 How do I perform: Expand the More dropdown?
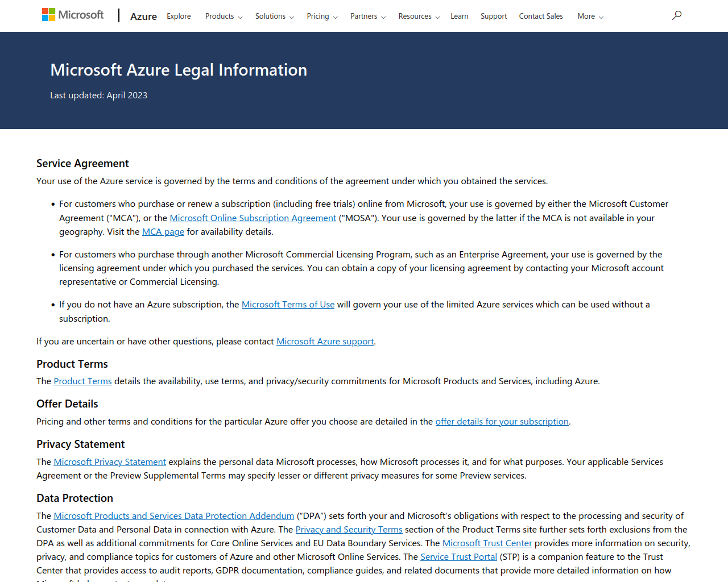[590, 16]
